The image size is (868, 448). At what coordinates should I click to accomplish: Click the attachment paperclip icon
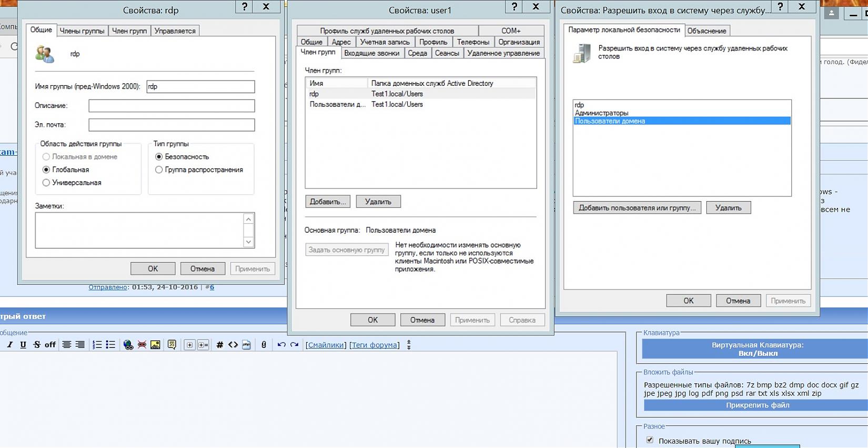tap(264, 345)
